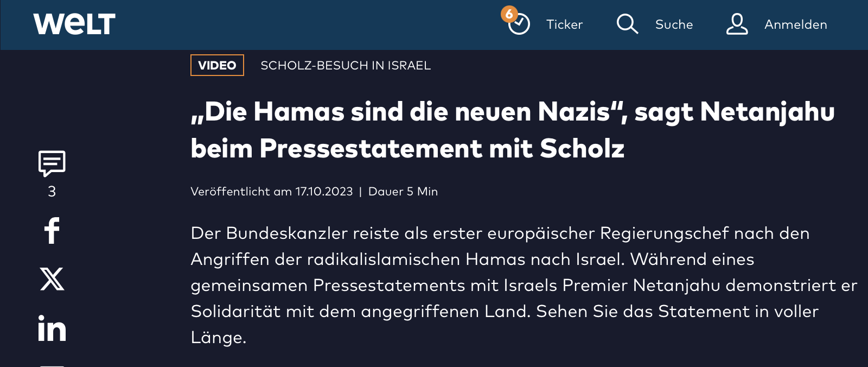
Task: Open the Ticker menu item
Action: pyautogui.click(x=564, y=24)
